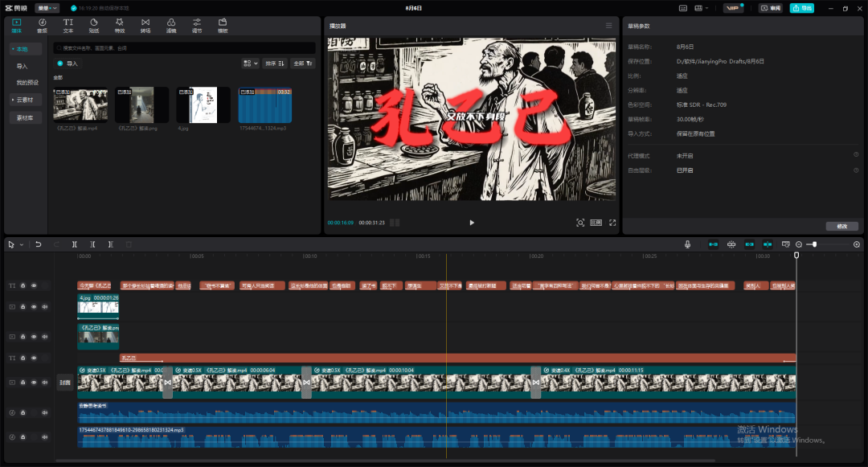Select the 4.jpg media thumbnail
Viewport: 868px width, 467px height.
[x=203, y=104]
